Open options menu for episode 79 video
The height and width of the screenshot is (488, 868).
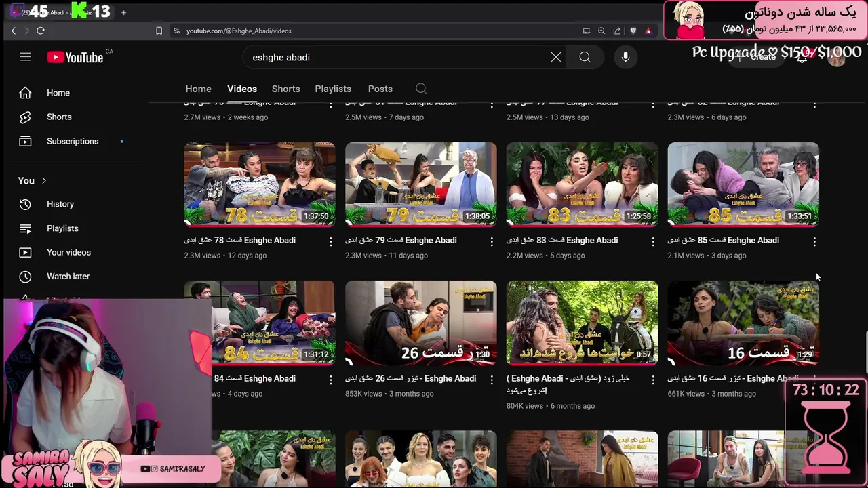492,241
